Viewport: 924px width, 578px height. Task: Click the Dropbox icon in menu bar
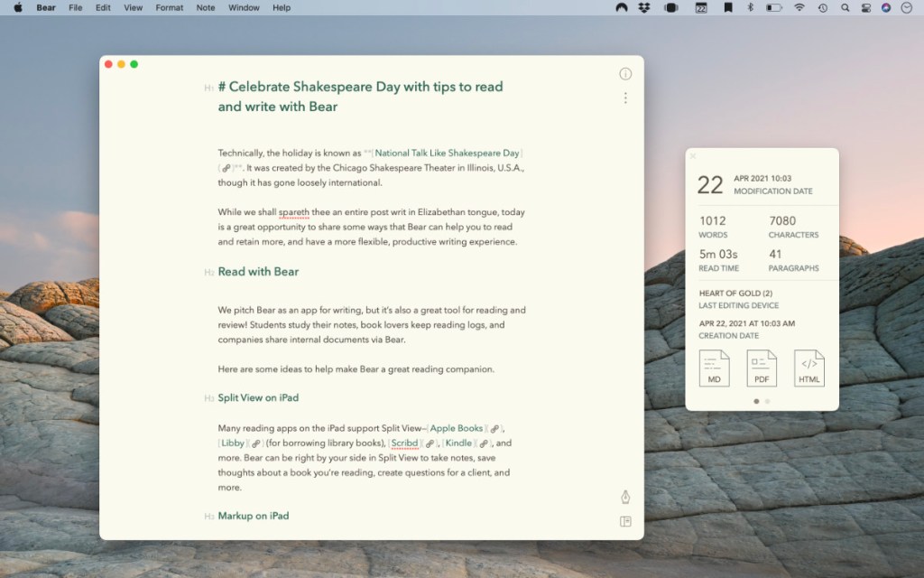point(643,7)
